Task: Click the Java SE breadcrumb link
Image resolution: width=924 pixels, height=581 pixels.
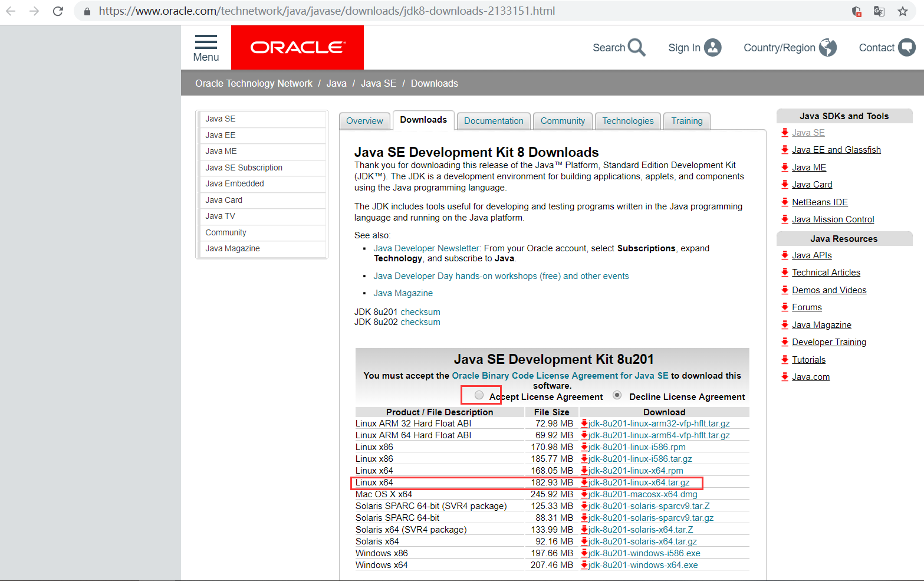Action: tap(379, 84)
